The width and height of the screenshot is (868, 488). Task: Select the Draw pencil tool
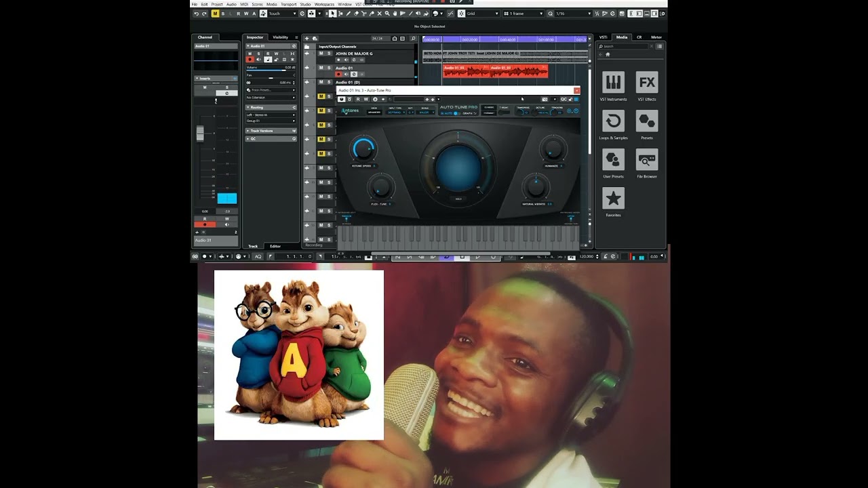point(349,14)
